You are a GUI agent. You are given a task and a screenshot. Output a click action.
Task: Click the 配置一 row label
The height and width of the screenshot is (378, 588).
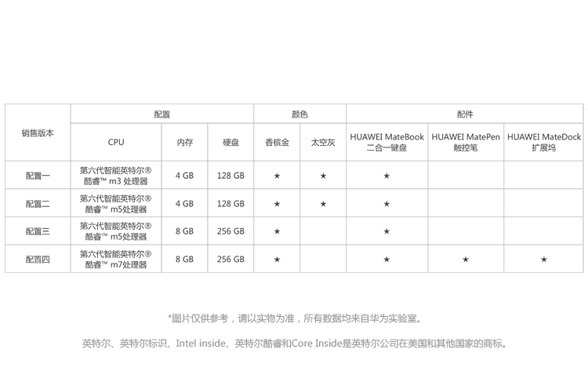[38, 175]
